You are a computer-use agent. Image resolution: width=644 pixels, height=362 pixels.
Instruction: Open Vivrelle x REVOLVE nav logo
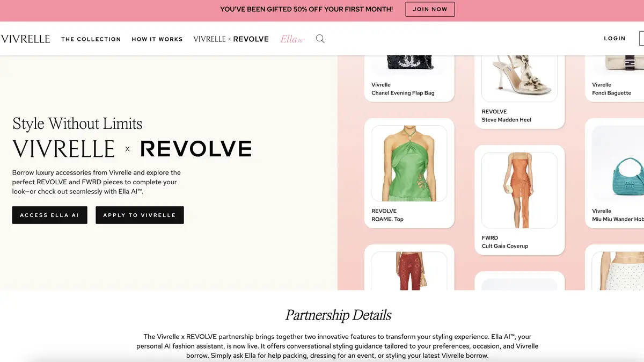click(x=231, y=39)
